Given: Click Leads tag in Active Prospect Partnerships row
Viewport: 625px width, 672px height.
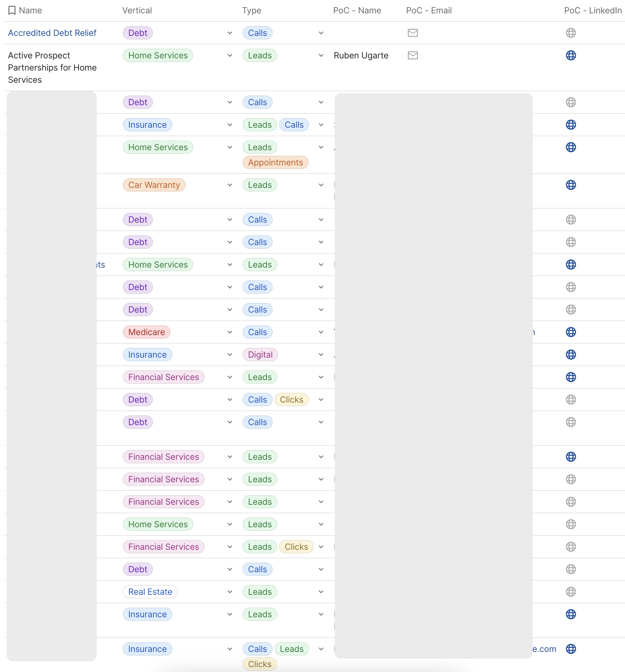Looking at the screenshot, I should click(x=260, y=55).
